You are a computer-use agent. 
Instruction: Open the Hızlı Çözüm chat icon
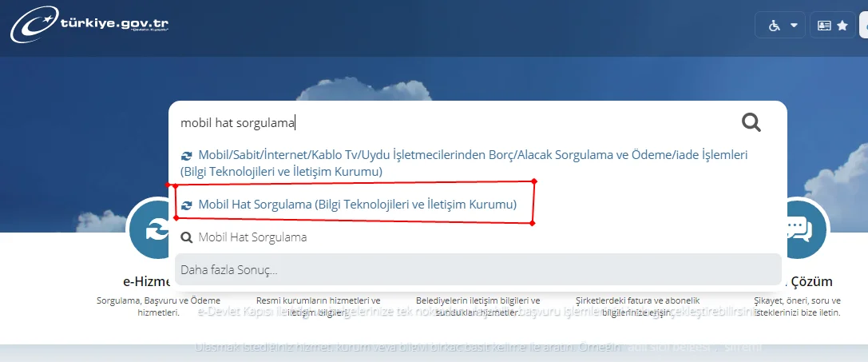point(807,229)
